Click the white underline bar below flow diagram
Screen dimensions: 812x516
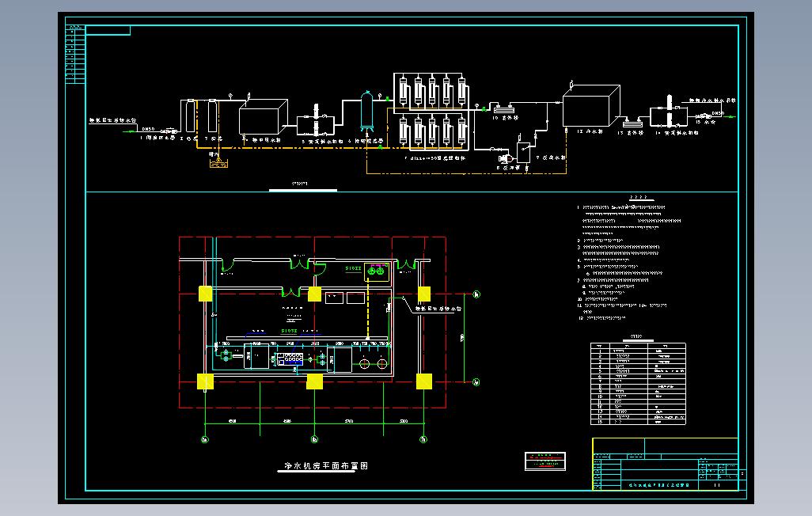[303, 190]
